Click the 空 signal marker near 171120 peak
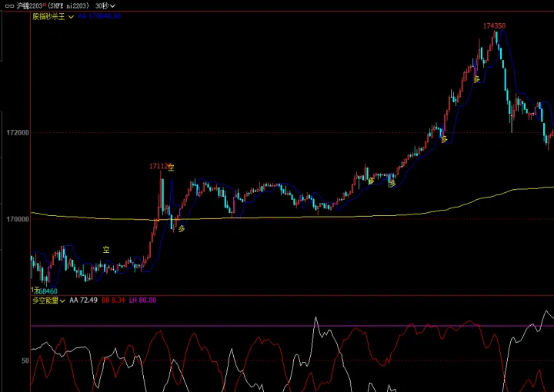The image size is (554, 392). (171, 168)
